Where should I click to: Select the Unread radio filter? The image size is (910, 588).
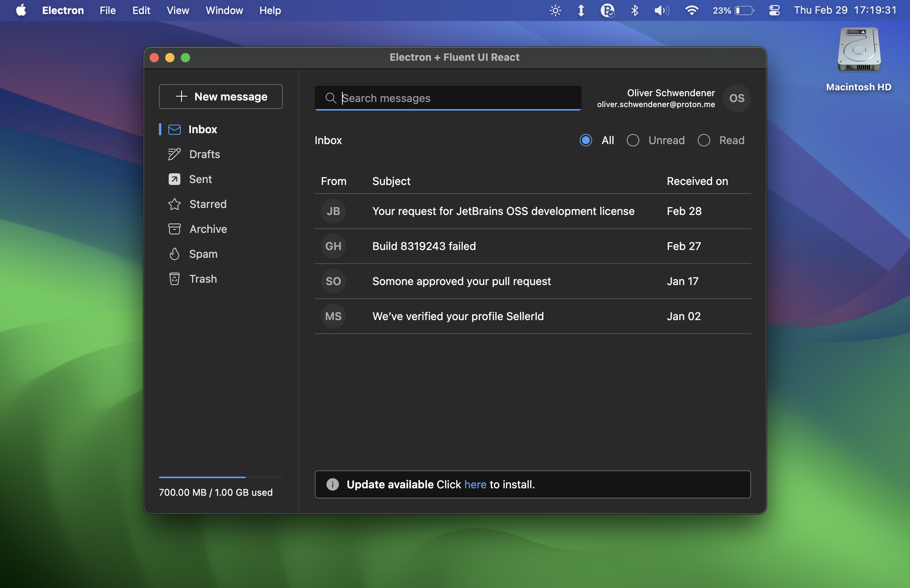633,140
